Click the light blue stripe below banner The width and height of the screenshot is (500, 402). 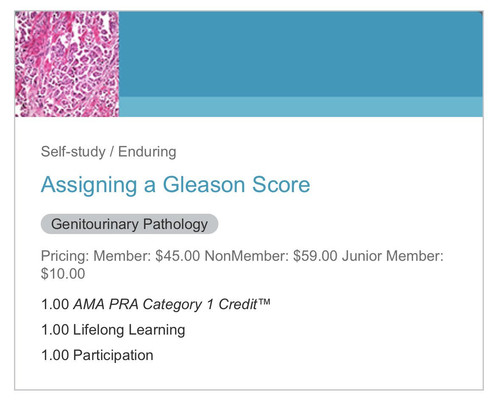(x=301, y=107)
